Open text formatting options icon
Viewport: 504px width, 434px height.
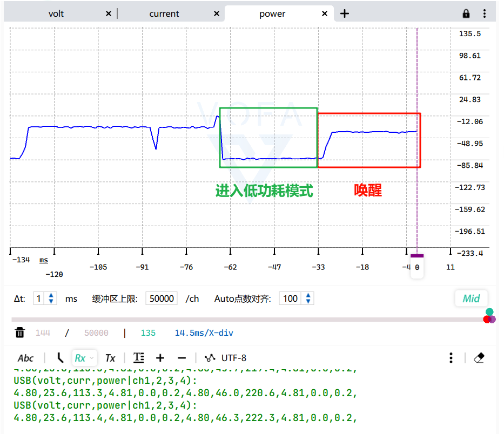tap(139, 357)
